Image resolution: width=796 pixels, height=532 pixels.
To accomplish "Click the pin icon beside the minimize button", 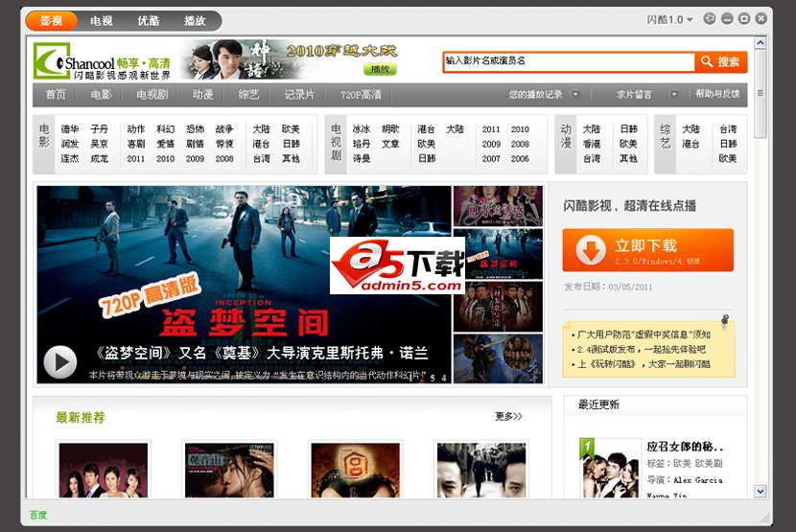I will coord(709,19).
